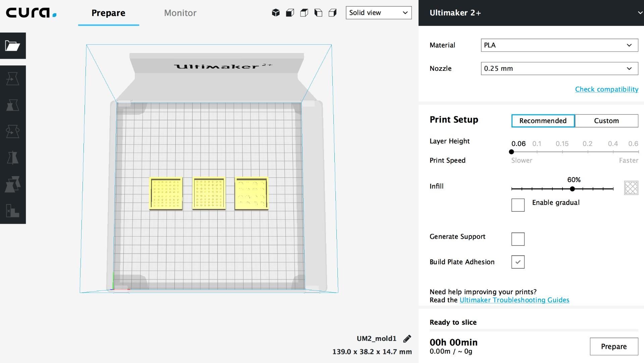
Task: Select the Mirror tool in sidebar
Action: [x=13, y=158]
